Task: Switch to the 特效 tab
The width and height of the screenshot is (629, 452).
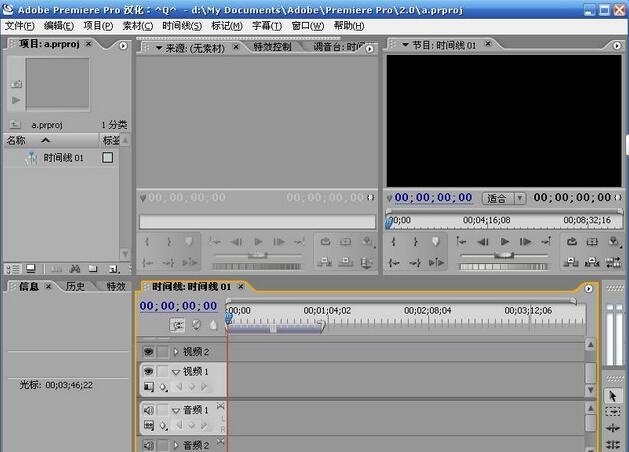Action: (x=116, y=286)
